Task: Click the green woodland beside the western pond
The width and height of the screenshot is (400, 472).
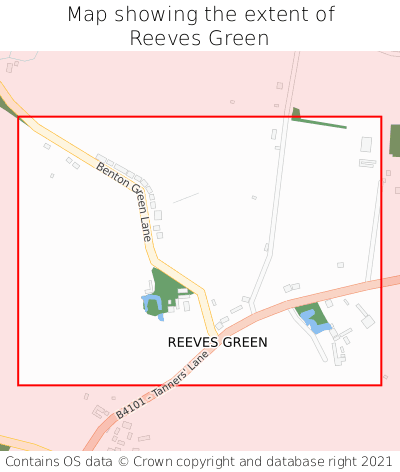Action: click(x=165, y=288)
